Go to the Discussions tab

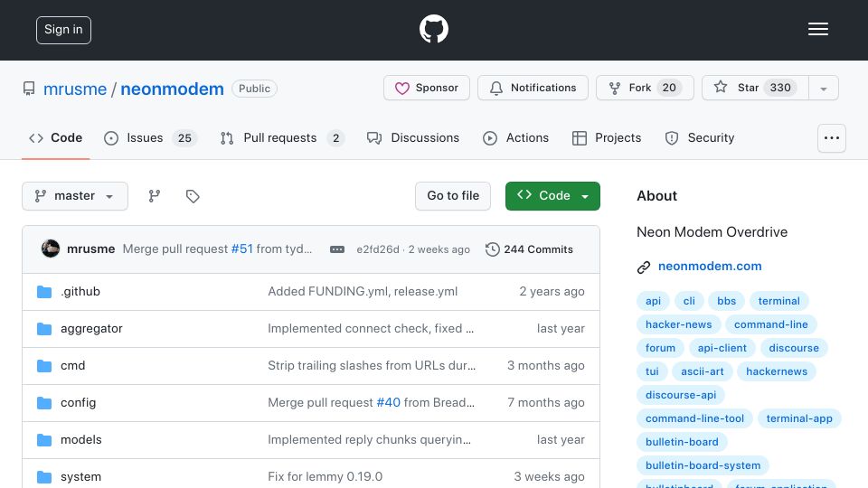point(413,137)
